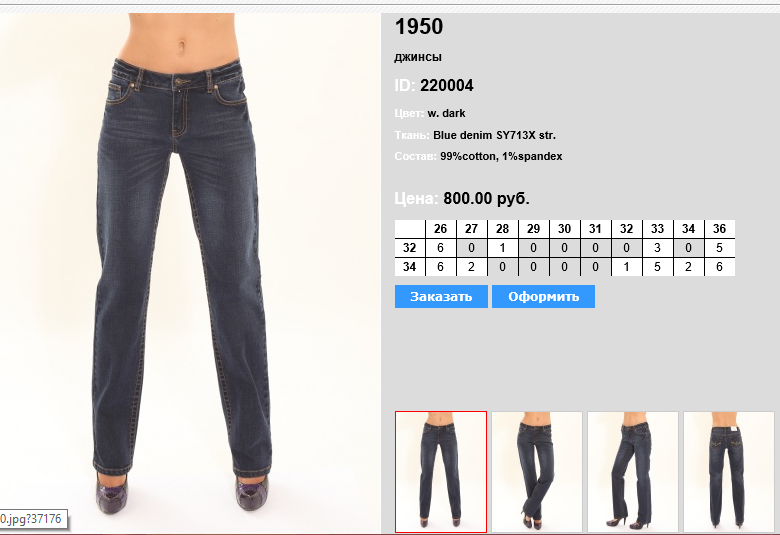The image size is (780, 535).
Task: Choose size 36 cell in row 34
Action: pyautogui.click(x=719, y=267)
